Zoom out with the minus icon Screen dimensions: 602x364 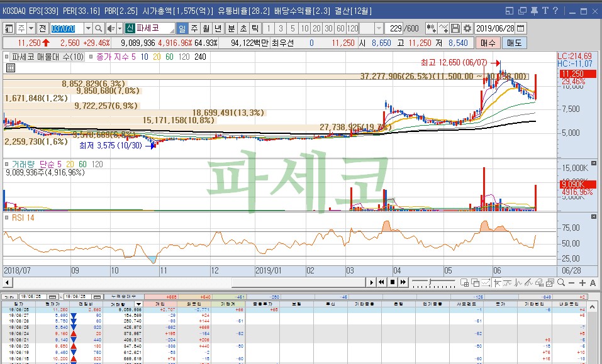coord(571,283)
